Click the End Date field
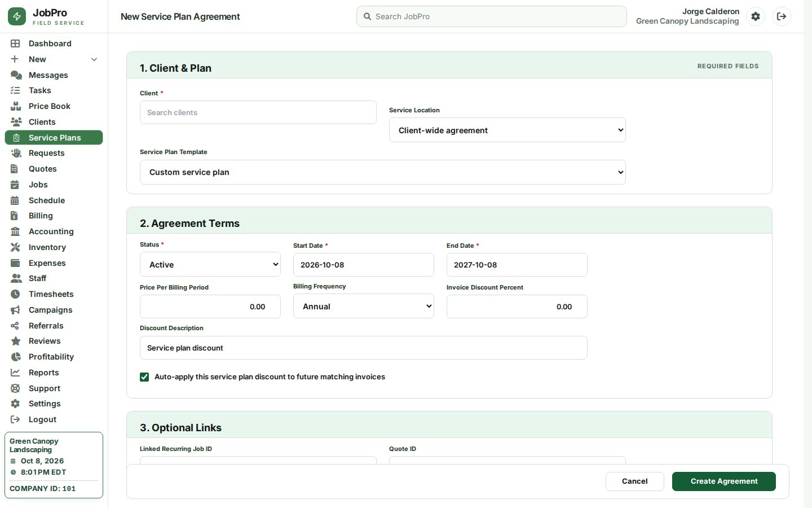The width and height of the screenshot is (812, 508). 517,265
